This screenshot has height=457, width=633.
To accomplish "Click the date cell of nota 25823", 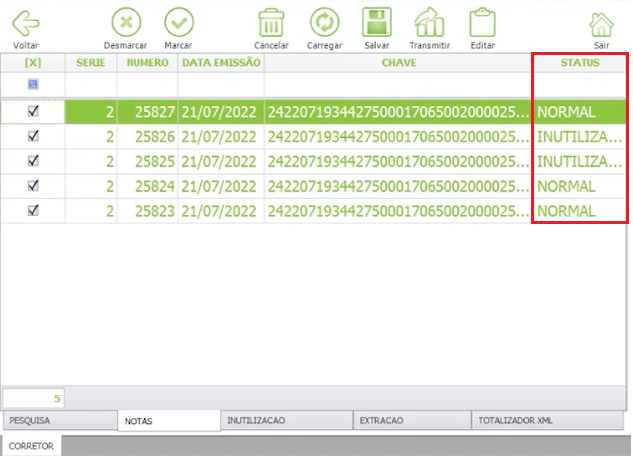I will (x=221, y=211).
